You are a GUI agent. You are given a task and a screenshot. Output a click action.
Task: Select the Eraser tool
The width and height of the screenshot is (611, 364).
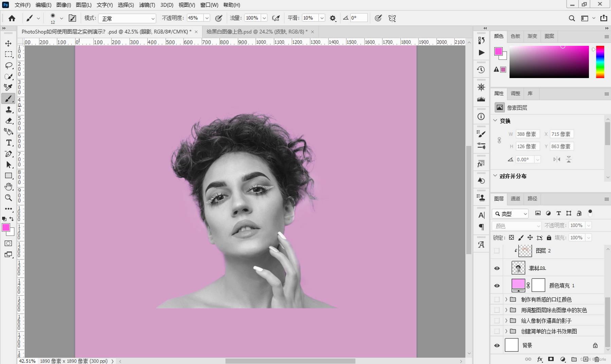(8, 121)
